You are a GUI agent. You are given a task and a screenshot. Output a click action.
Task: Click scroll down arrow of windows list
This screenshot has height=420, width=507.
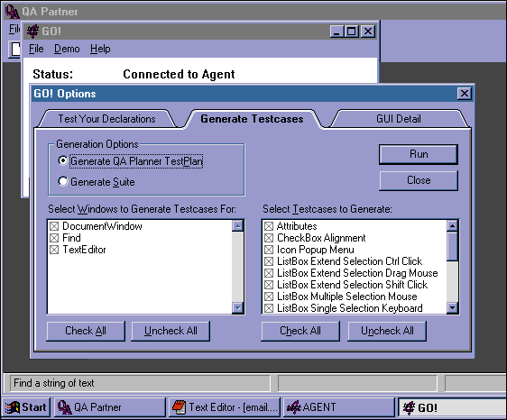coord(237,307)
